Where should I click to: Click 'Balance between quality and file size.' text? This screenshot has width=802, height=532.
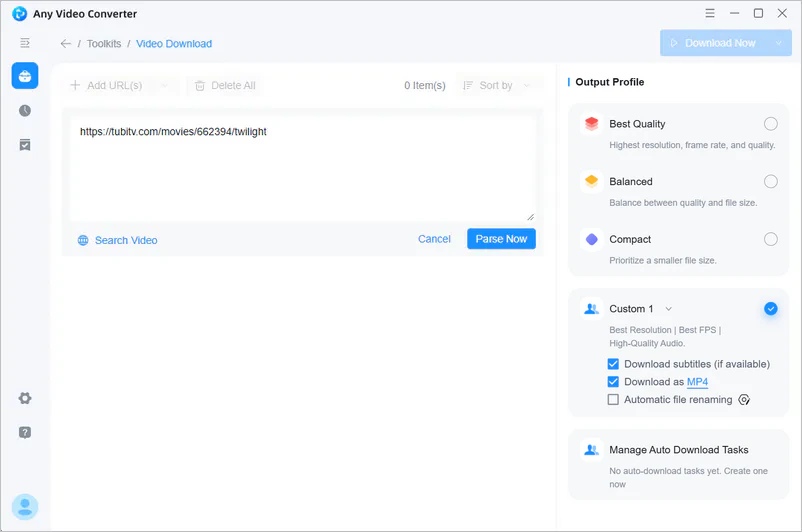click(683, 203)
